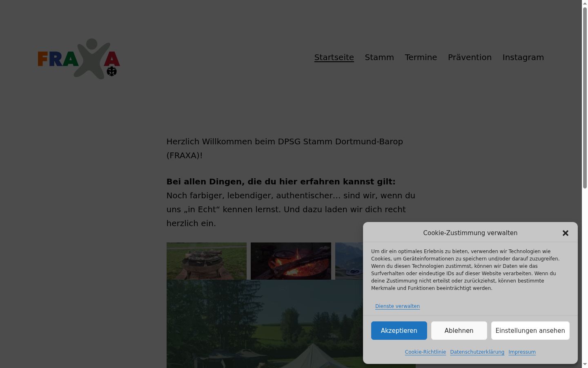
Task: Click the bold Bei allen Dingen text
Action: coord(281,182)
